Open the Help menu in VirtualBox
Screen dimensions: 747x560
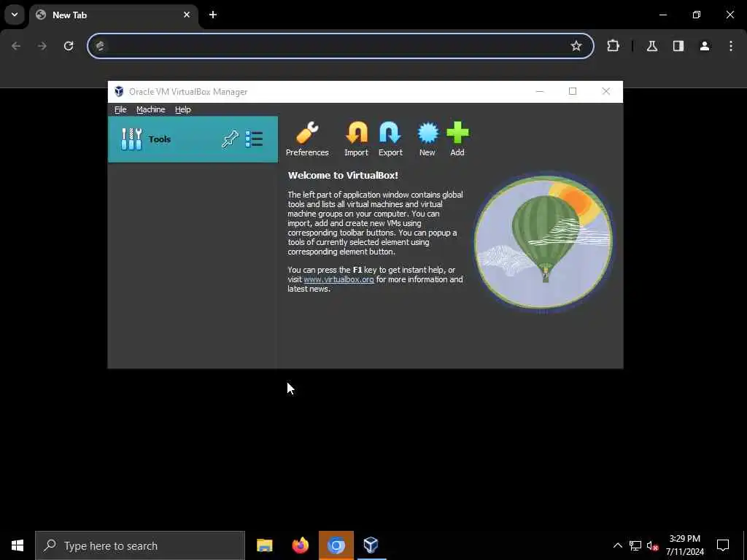tap(182, 109)
